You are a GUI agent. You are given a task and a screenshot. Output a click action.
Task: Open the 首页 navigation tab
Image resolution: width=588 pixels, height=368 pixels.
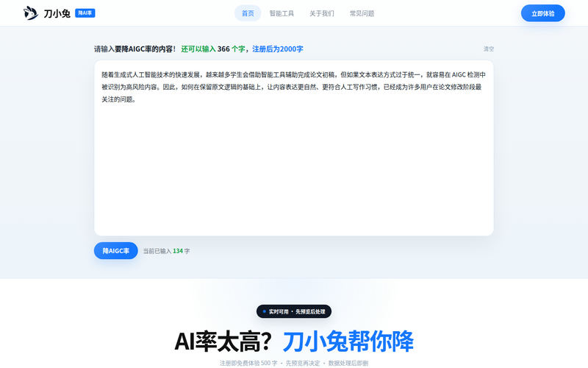click(x=248, y=13)
